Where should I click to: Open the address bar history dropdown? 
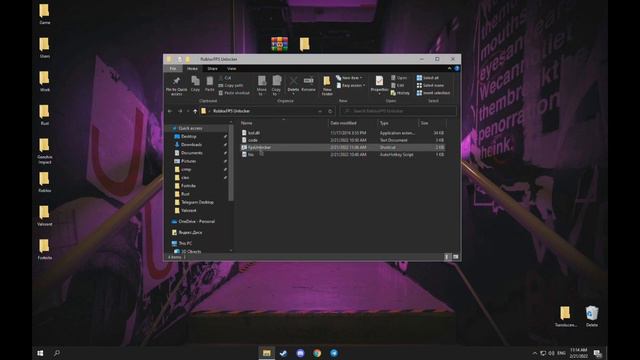pos(320,111)
